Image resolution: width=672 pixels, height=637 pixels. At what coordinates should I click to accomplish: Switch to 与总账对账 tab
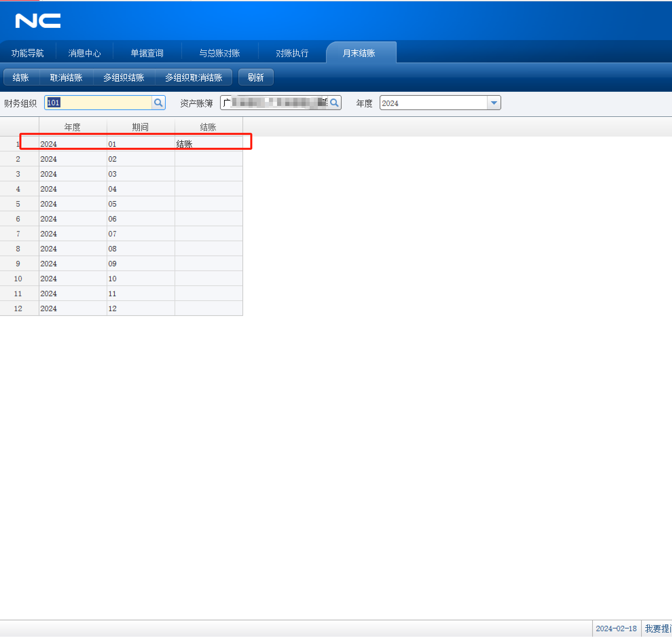tap(220, 53)
